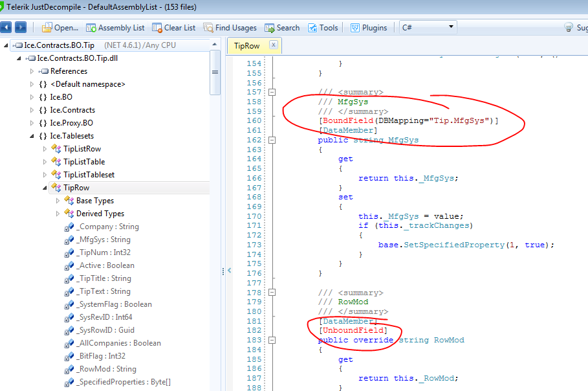Click the Find Usages button label
Viewport: 588px width, 391px height.
click(236, 28)
